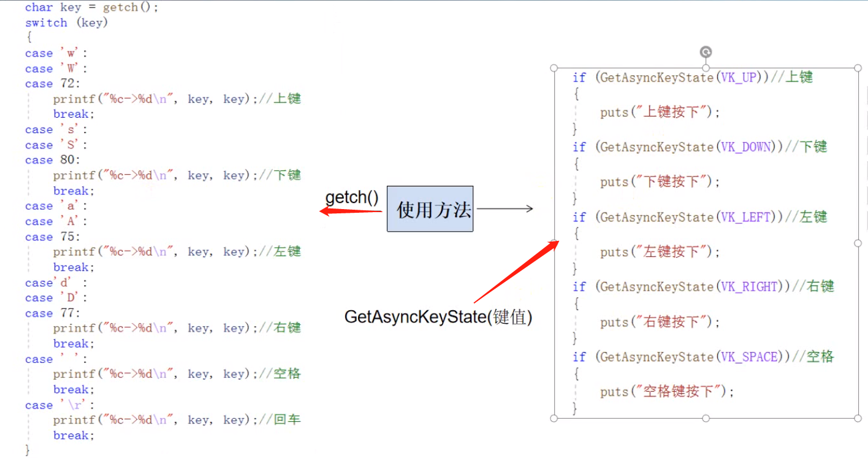This screenshot has height=458, width=868.
Task: Click the case'd' : line
Action: pos(56,283)
